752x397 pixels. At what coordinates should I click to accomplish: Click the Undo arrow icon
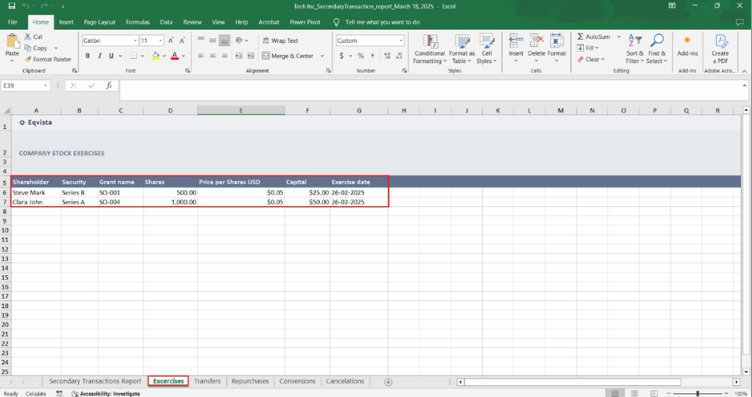tap(26, 6)
